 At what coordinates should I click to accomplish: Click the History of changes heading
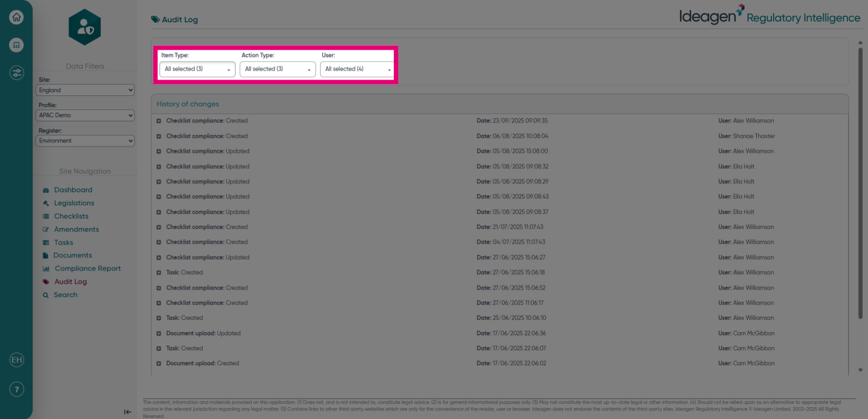(x=188, y=104)
